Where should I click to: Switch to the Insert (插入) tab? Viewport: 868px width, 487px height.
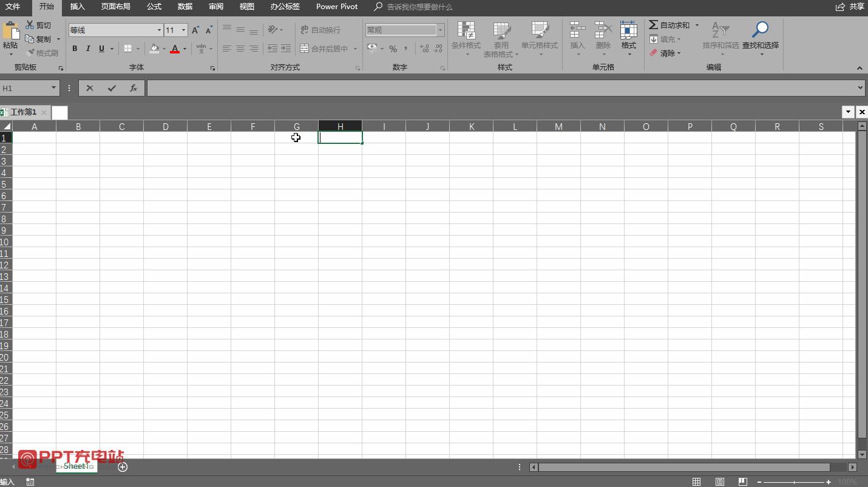(x=78, y=7)
